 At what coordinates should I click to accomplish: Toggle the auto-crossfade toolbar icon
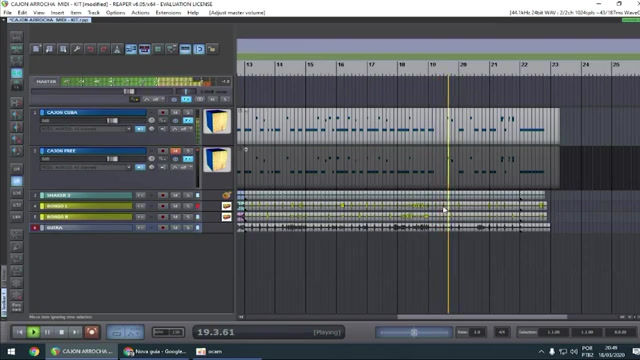(131, 49)
